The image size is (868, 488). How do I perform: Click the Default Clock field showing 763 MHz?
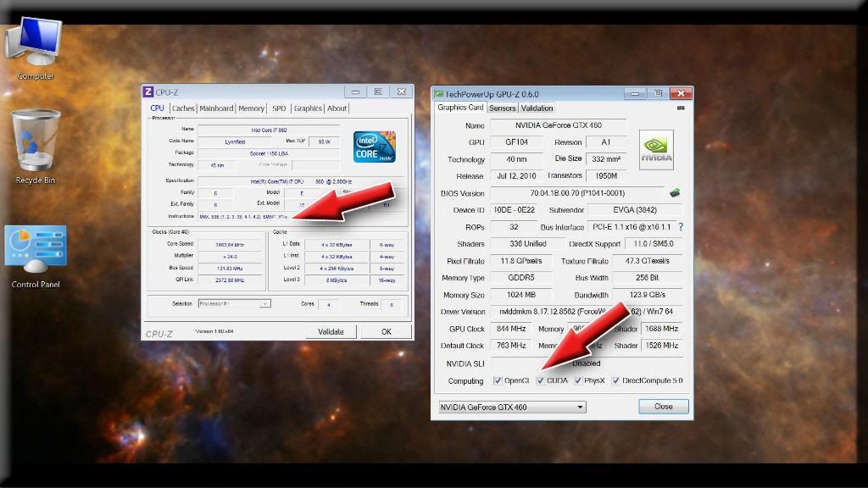[x=511, y=346]
